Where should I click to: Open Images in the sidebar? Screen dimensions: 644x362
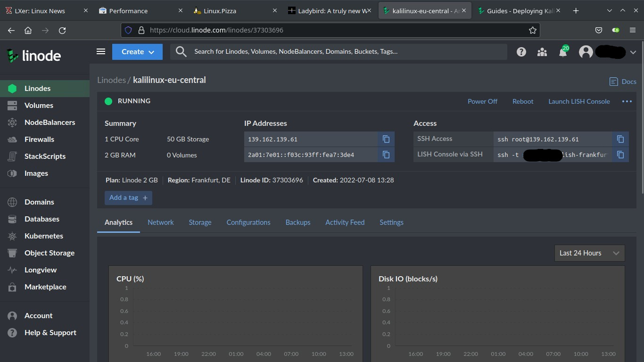[45, 173]
